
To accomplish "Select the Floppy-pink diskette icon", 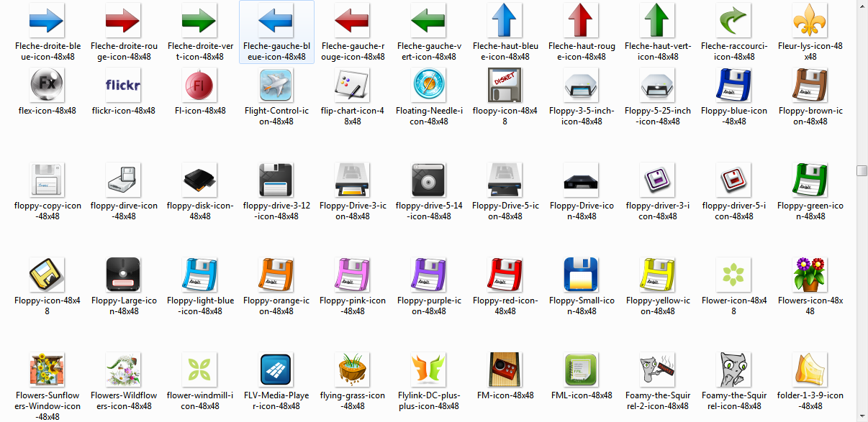I will point(353,275).
